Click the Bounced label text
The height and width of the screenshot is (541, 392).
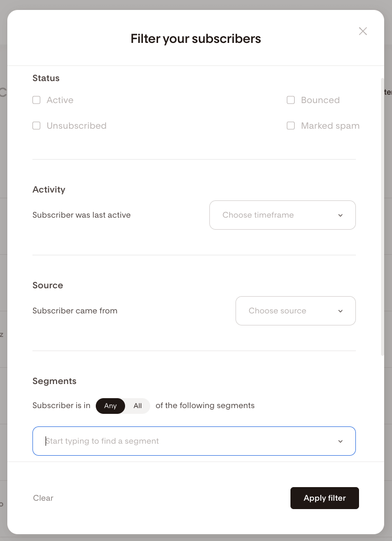click(320, 100)
